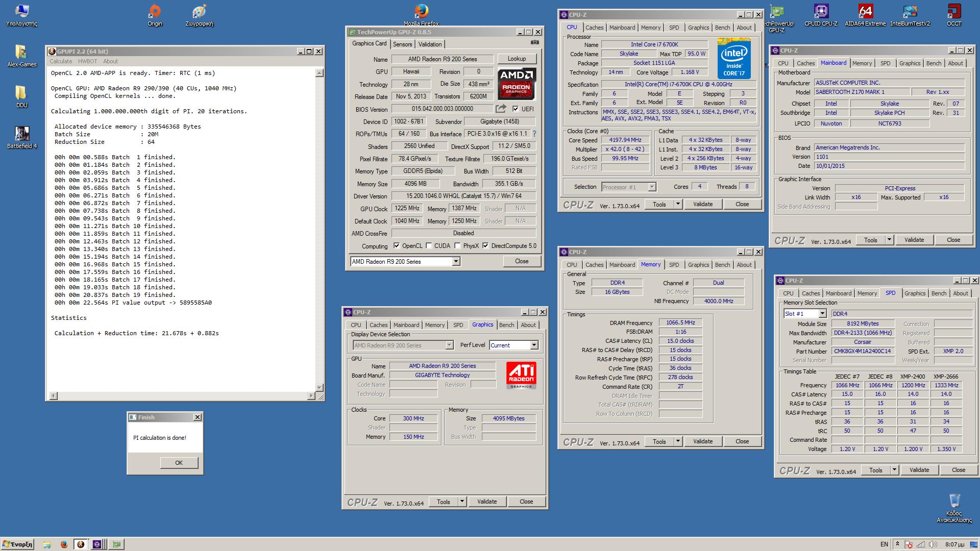Open the GPU-Z graphics card selector dropdown
Image resolution: width=980 pixels, height=551 pixels.
[456, 261]
